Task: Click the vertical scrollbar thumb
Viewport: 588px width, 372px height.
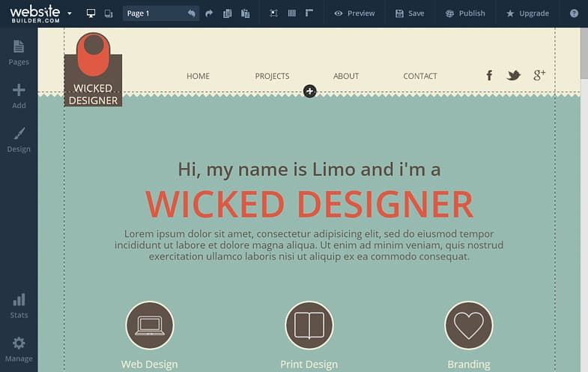Action: click(x=584, y=53)
